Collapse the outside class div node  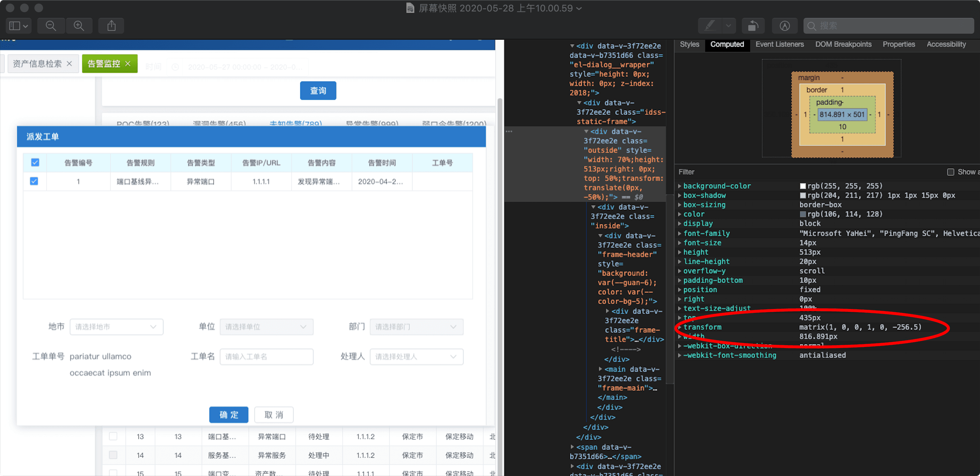586,131
